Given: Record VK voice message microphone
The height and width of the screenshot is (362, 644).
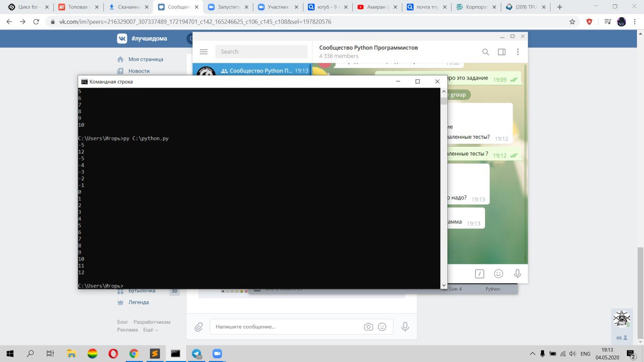Looking at the screenshot, I should pos(405,327).
